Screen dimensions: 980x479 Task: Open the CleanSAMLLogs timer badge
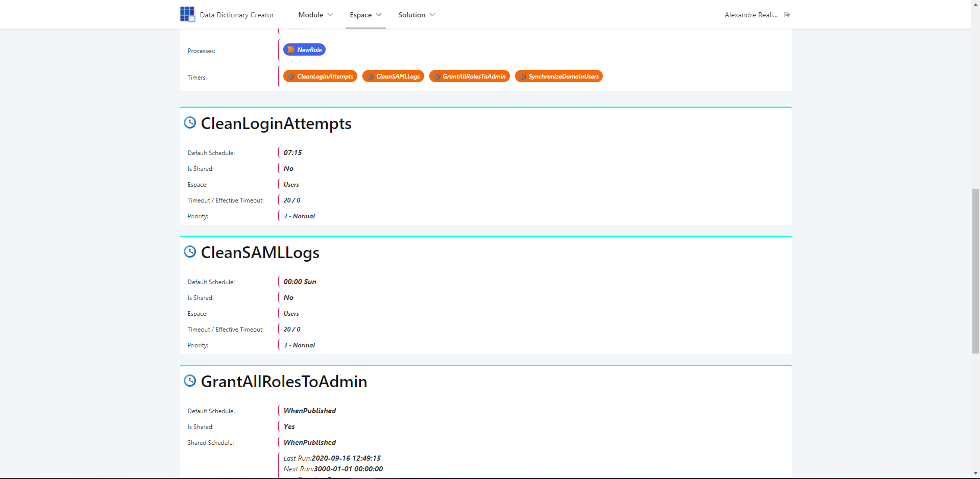point(393,76)
